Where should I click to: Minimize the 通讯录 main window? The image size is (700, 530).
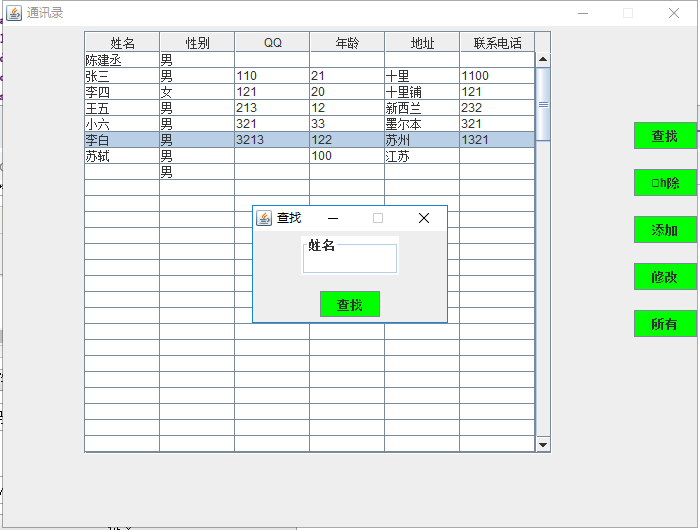pos(583,13)
